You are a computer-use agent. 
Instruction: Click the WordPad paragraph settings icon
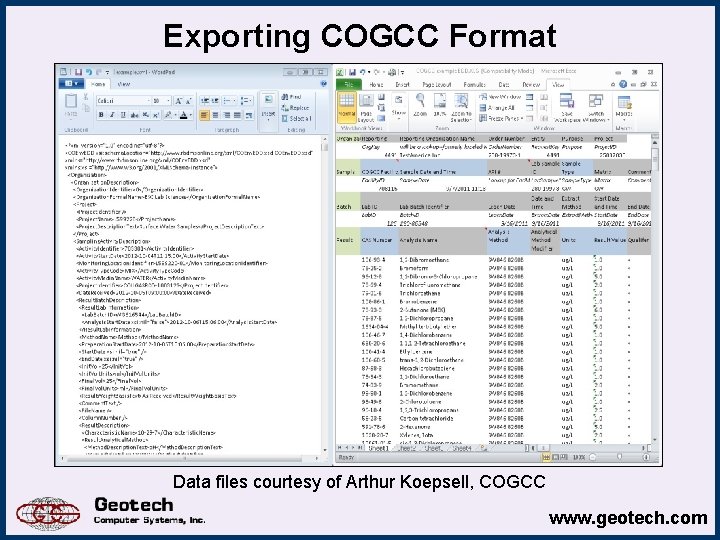[249, 115]
